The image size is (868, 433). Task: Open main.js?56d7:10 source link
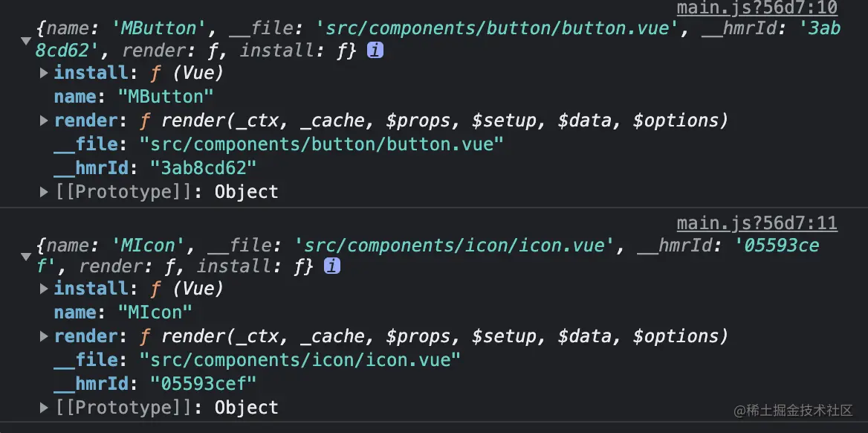point(757,8)
